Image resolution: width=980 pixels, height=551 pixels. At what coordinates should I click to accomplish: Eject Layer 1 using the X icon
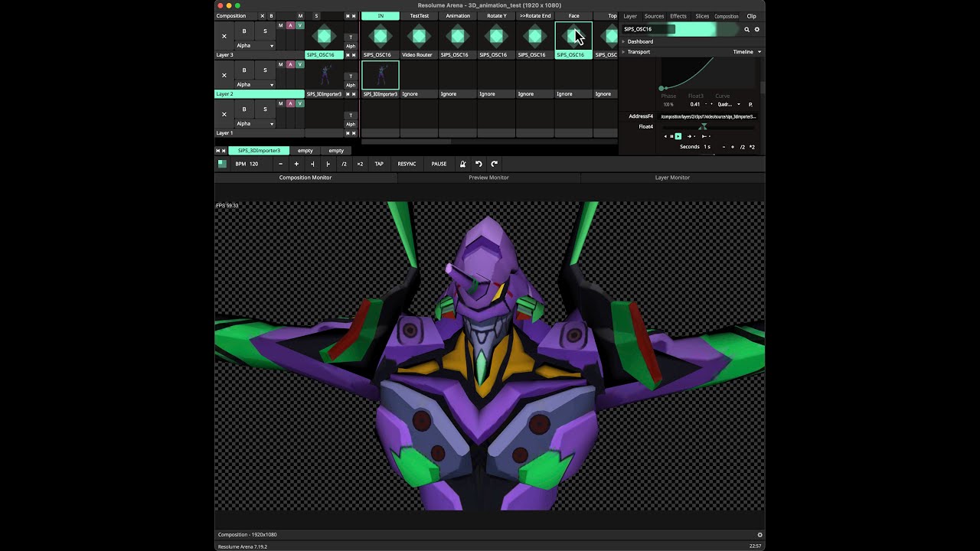[224, 114]
